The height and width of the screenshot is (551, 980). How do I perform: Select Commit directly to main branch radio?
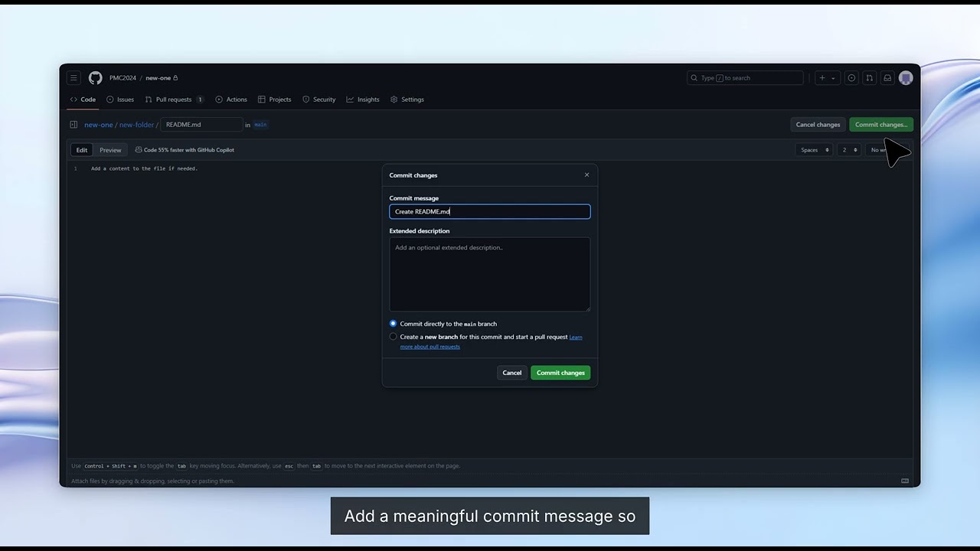[x=394, y=324]
